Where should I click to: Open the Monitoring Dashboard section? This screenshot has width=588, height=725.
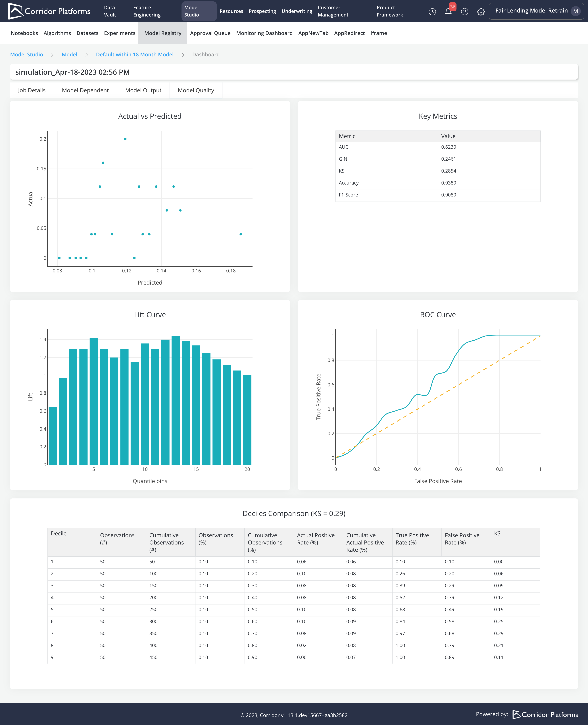[x=264, y=33]
